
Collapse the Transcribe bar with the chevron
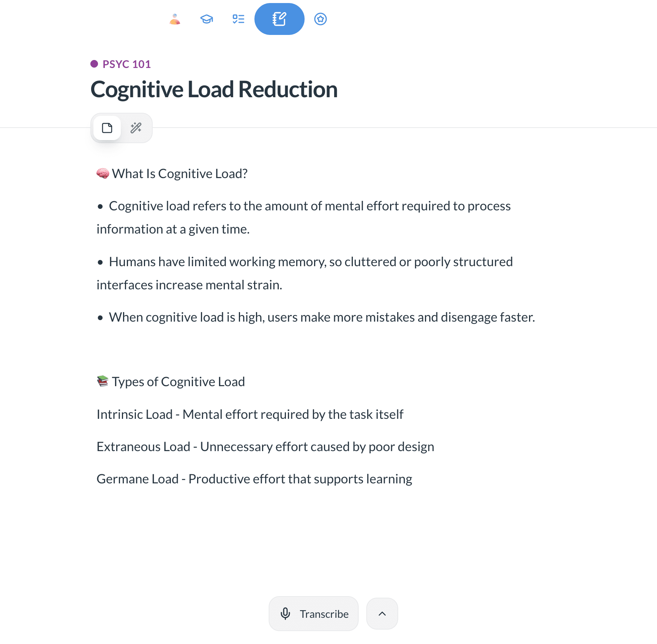tap(382, 614)
